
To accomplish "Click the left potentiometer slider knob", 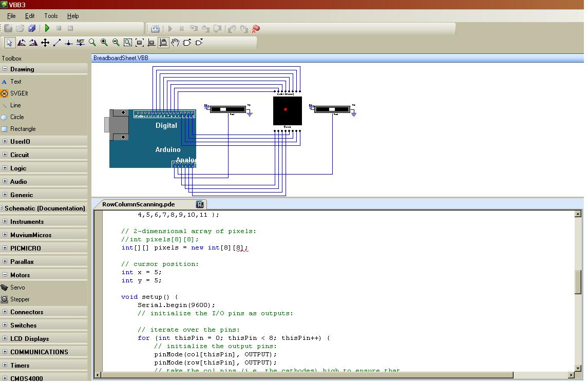I will point(224,109).
